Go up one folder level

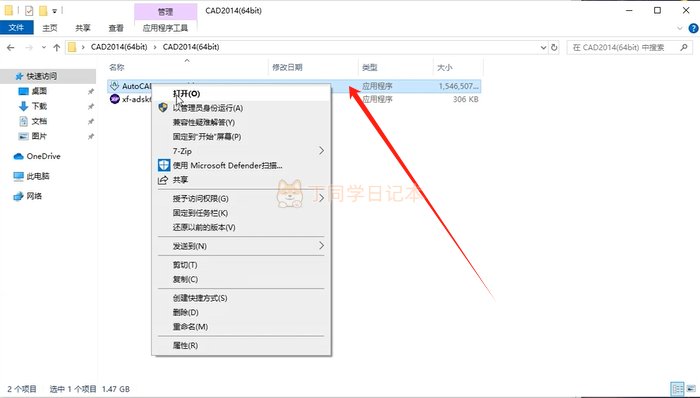pyautogui.click(x=57, y=47)
